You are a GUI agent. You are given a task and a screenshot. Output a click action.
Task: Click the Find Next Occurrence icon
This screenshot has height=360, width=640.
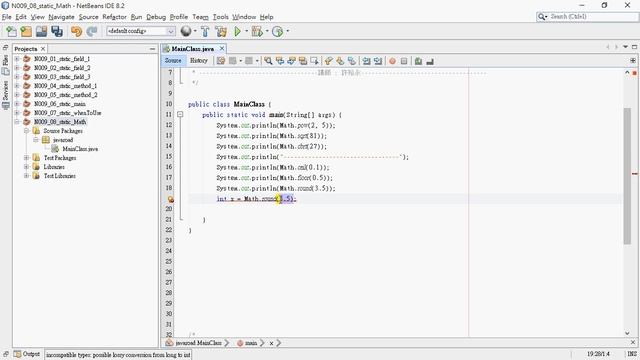click(291, 61)
